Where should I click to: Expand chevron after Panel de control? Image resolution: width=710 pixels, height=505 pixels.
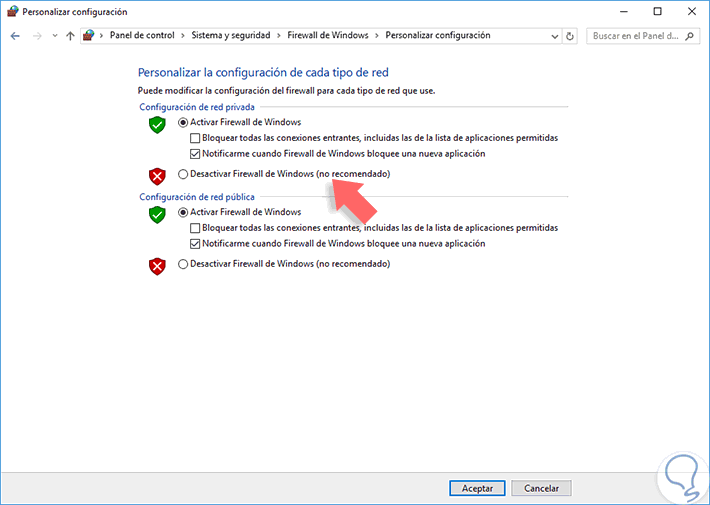point(183,36)
